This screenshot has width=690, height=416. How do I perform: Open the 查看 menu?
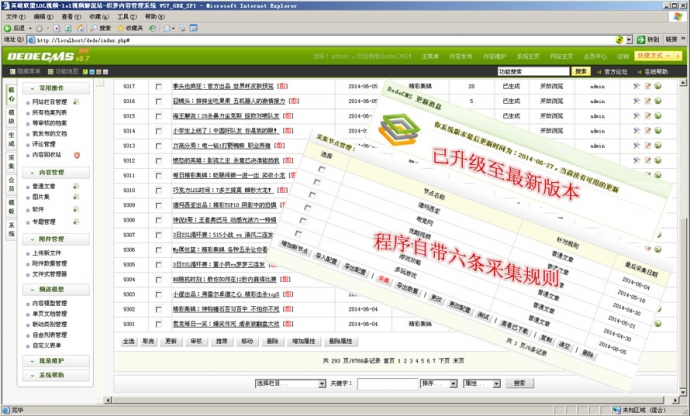[x=71, y=17]
